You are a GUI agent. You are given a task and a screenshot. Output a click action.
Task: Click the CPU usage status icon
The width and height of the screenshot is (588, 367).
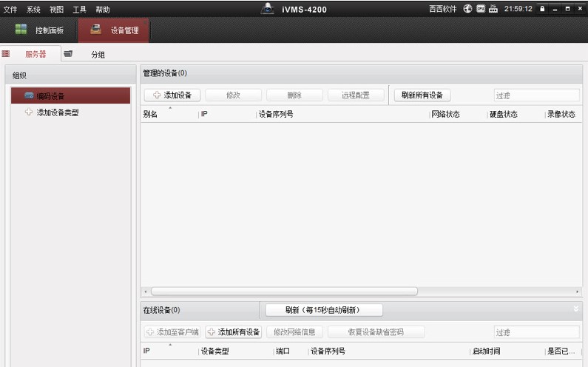tap(480, 9)
